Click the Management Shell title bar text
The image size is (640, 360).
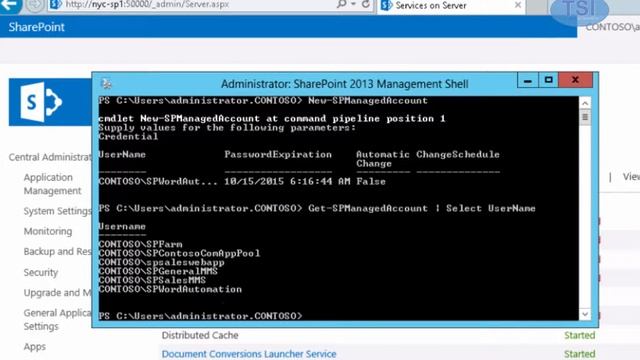coord(344,84)
